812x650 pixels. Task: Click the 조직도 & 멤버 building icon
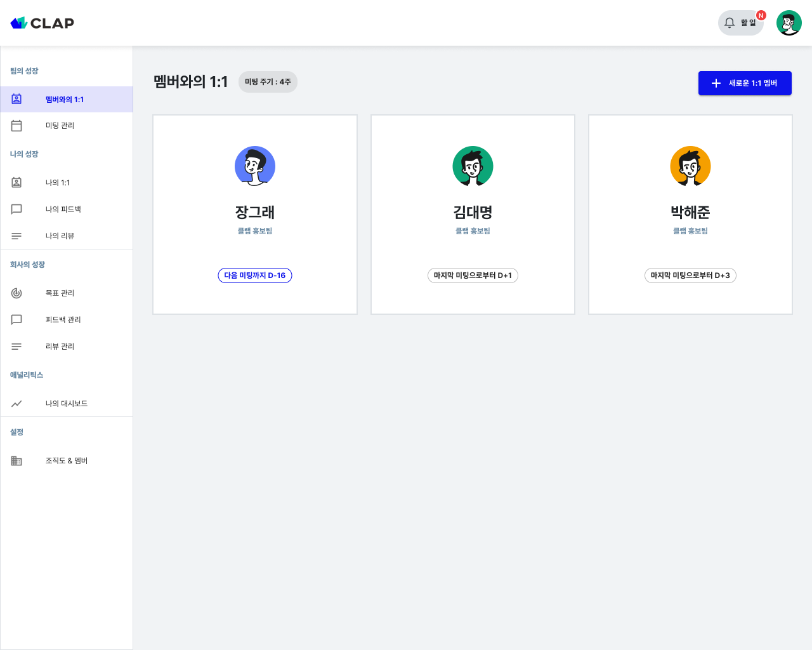[x=16, y=460]
